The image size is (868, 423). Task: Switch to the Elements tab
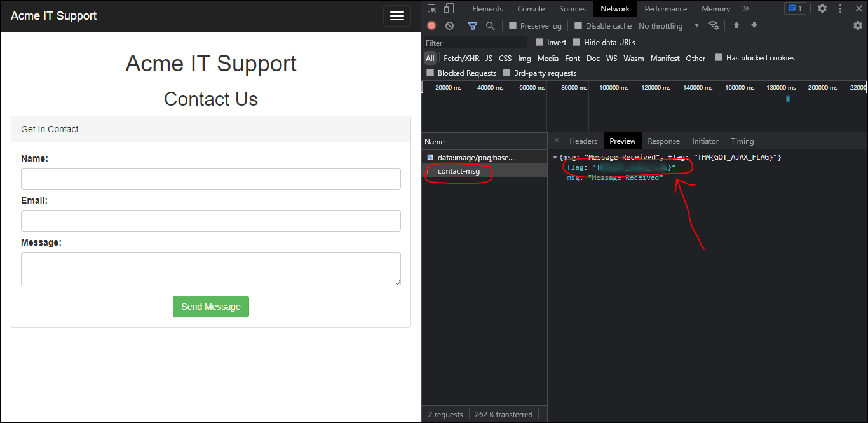click(x=487, y=8)
